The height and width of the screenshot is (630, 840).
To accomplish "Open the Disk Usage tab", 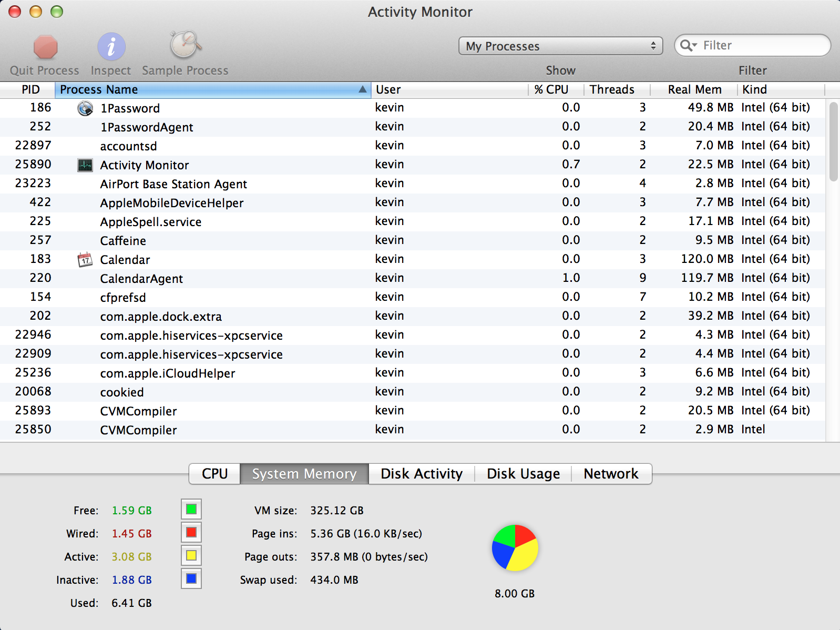I will tap(523, 474).
